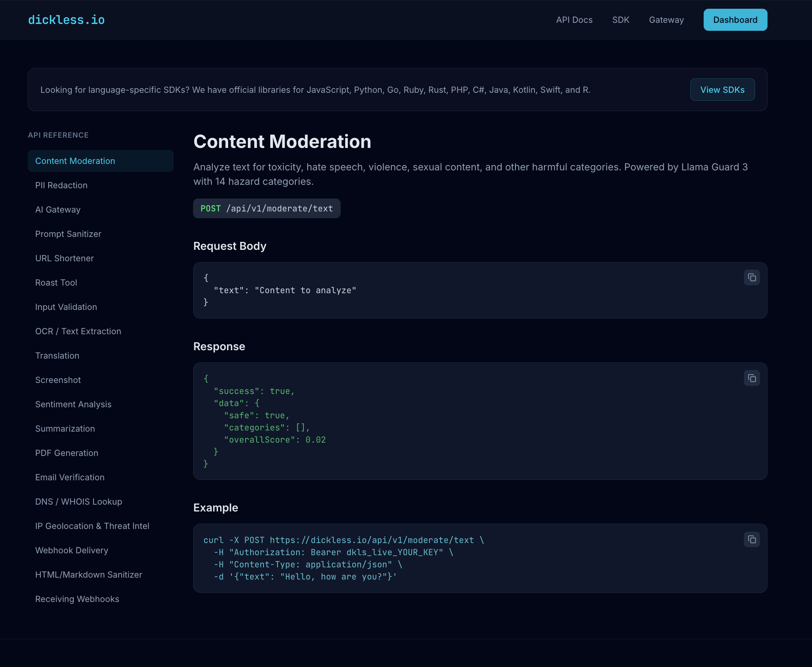Open the DNS / WHOIS Lookup page

point(78,502)
